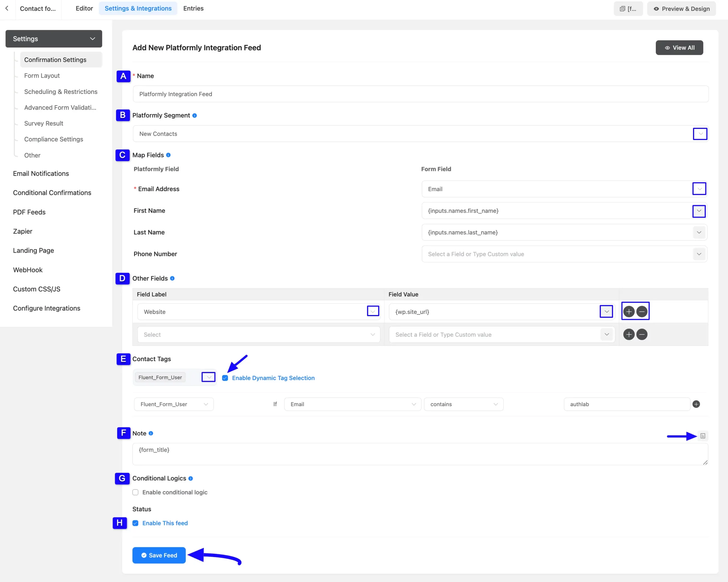Screen dimensions: 728x582
Task: Open Custom CSS/JS section
Action: coord(36,289)
